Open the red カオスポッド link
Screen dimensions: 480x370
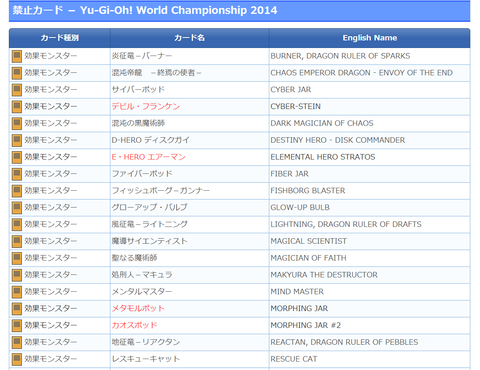[x=134, y=325]
